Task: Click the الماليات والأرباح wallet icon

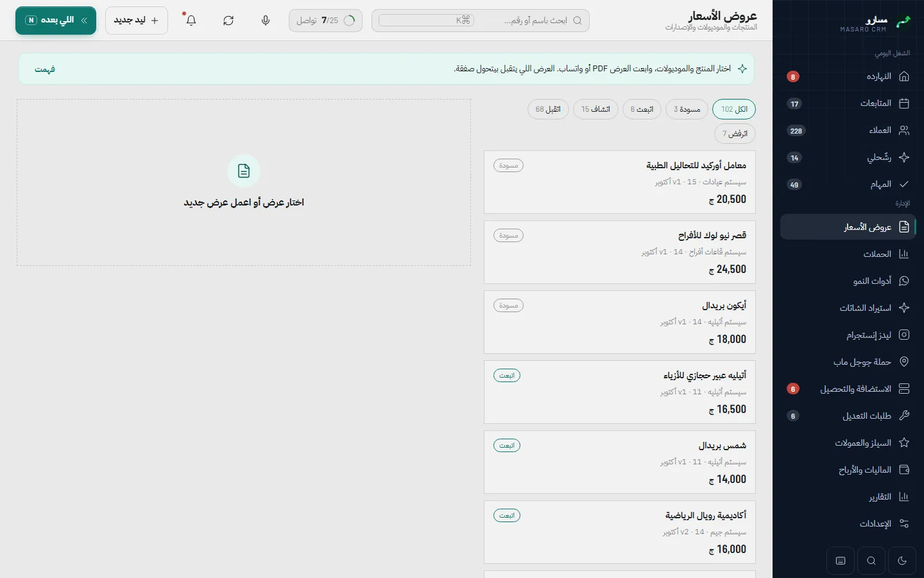Action: click(904, 470)
